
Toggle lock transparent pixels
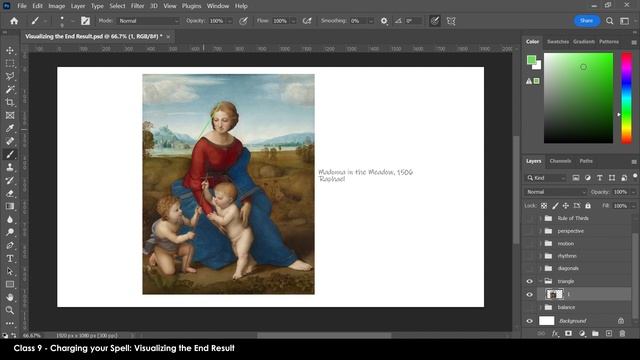[x=544, y=206]
